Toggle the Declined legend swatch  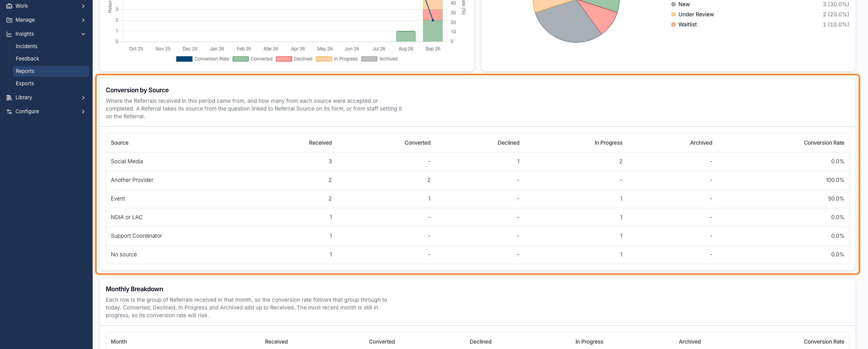click(x=284, y=59)
